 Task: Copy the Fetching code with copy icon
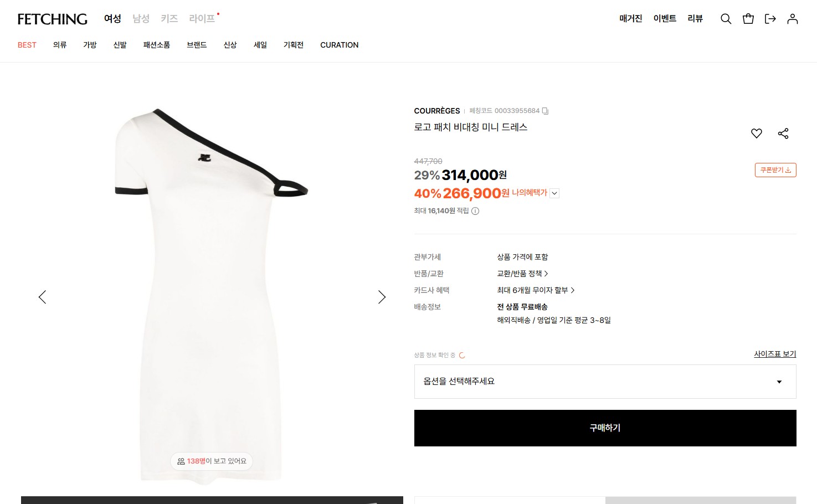(545, 111)
